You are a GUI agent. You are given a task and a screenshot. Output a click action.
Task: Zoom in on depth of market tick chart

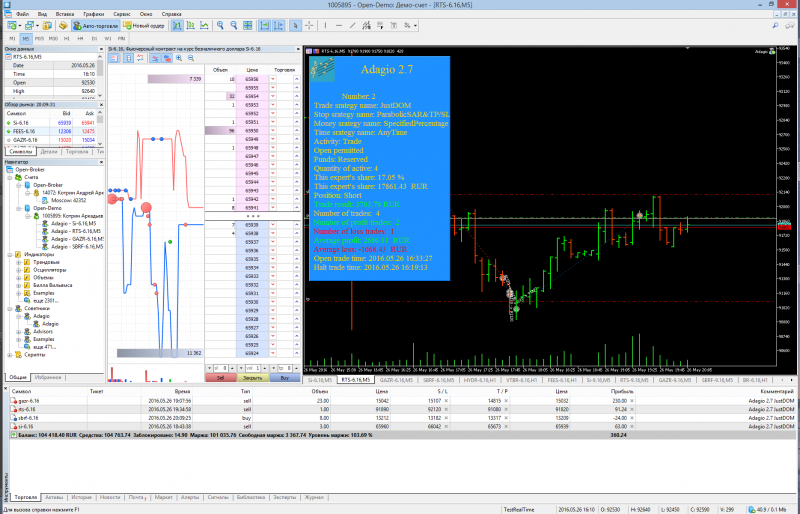coord(179,58)
